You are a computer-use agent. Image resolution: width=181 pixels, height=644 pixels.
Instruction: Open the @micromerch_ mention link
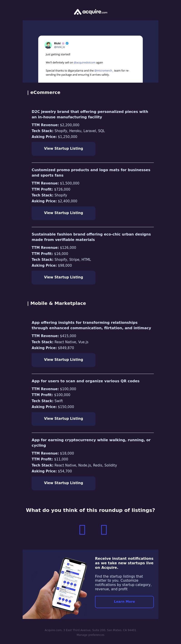tap(104, 70)
